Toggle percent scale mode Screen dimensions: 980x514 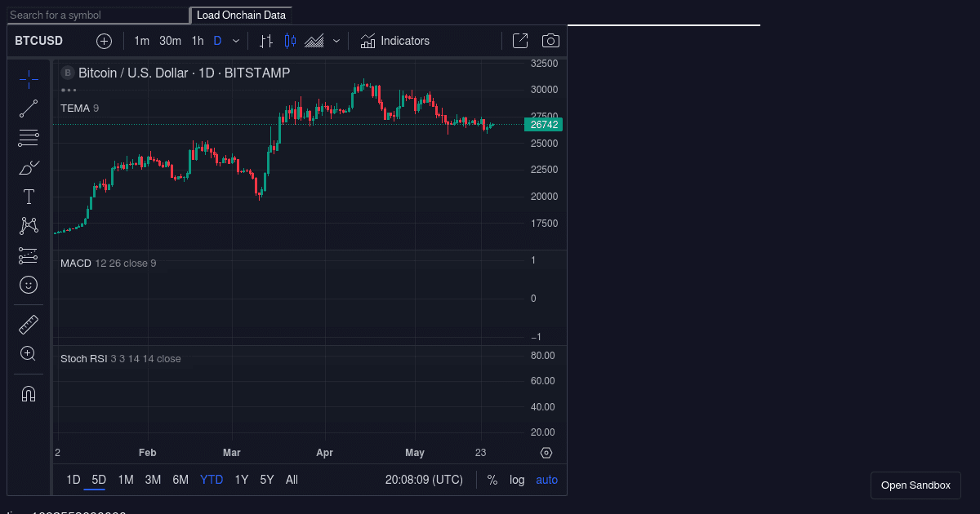(492, 480)
